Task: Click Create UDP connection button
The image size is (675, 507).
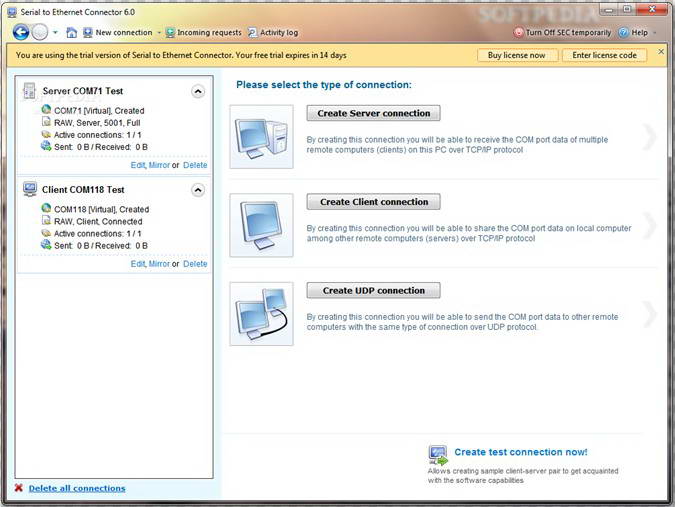Action: click(x=373, y=291)
